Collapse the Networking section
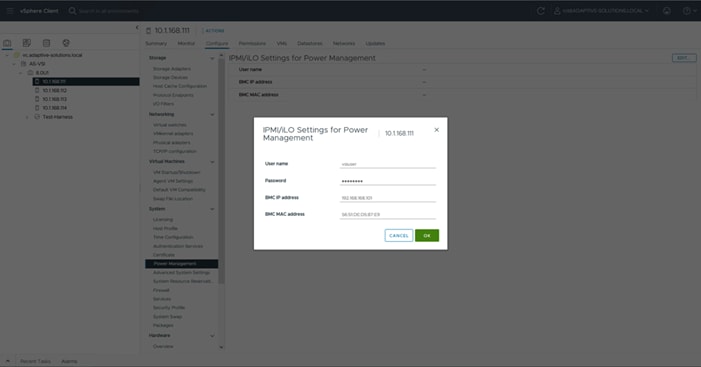This screenshot has width=701, height=367. [x=212, y=114]
